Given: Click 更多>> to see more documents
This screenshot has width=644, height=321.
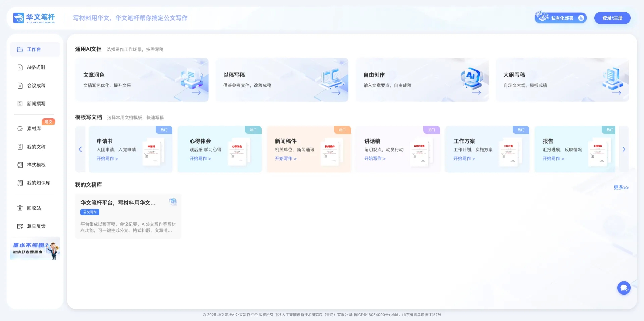Looking at the screenshot, I should pos(621,187).
